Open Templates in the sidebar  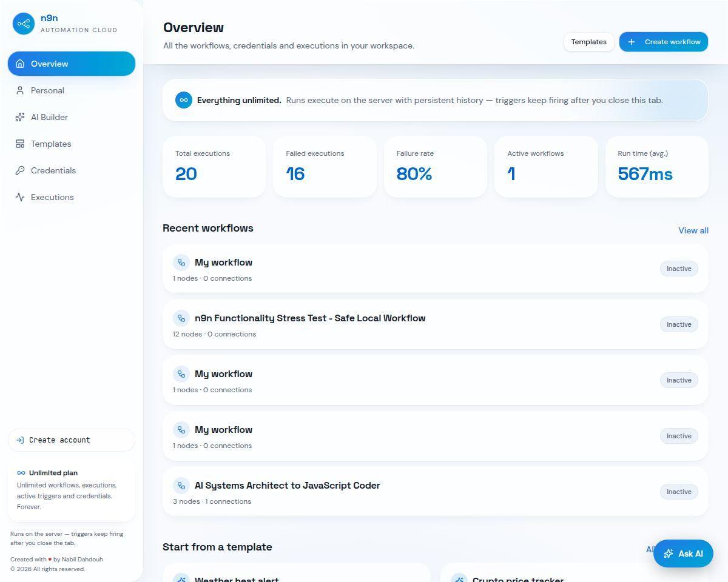(72, 144)
